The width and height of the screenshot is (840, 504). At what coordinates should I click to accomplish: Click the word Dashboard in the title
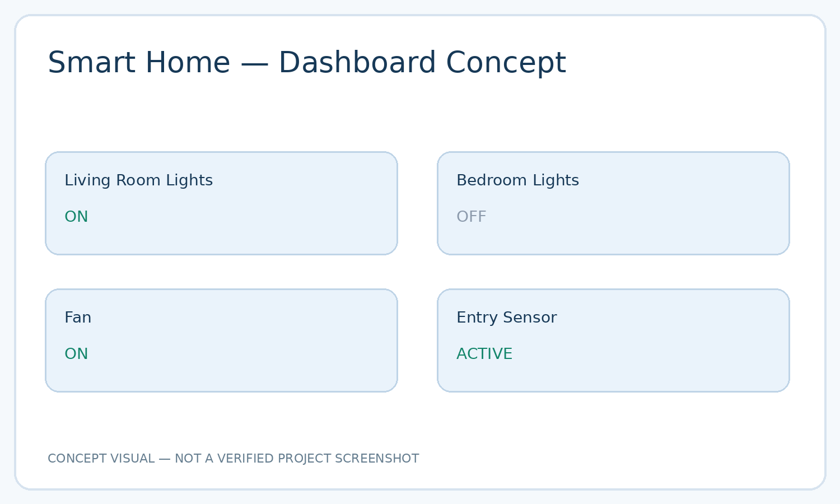point(357,63)
